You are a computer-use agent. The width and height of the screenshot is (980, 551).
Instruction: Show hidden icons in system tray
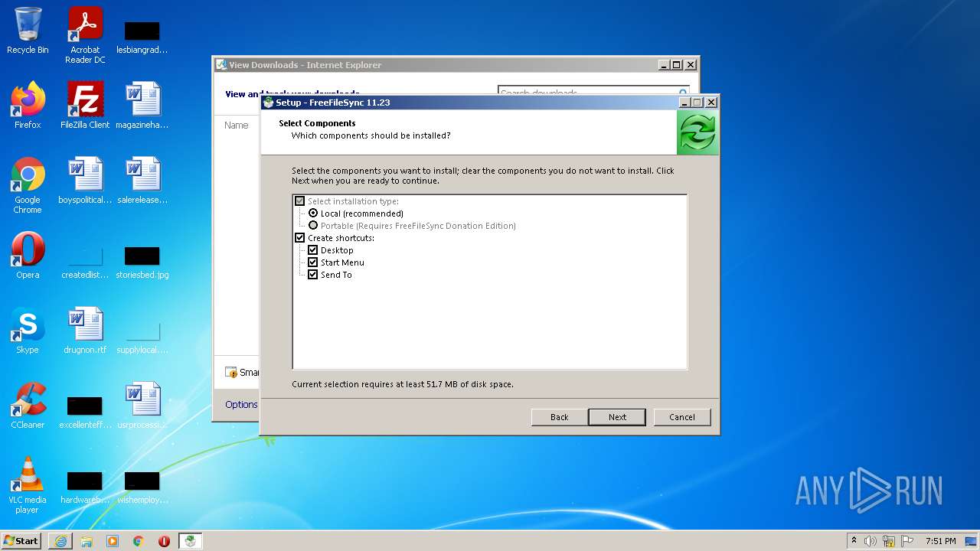click(854, 540)
